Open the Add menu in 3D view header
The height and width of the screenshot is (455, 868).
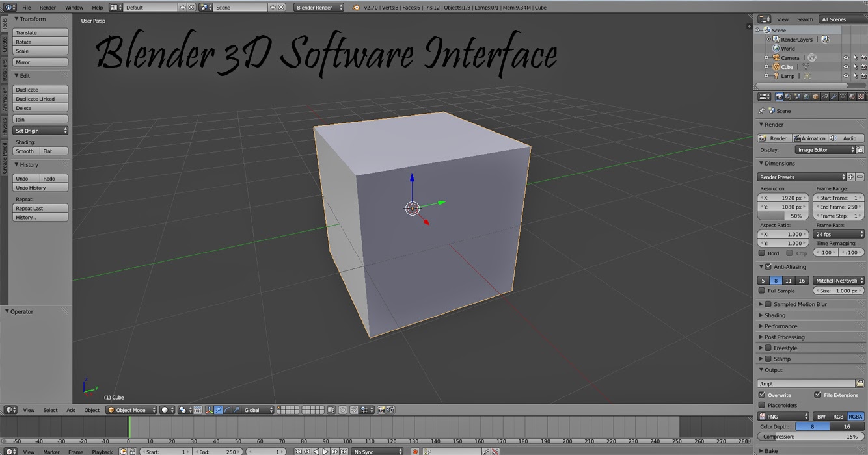click(x=71, y=410)
